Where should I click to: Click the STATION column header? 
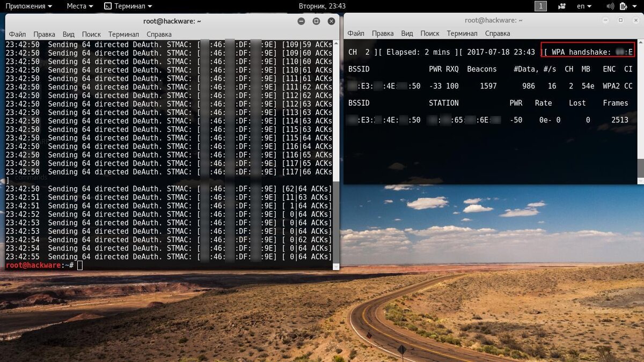point(444,103)
